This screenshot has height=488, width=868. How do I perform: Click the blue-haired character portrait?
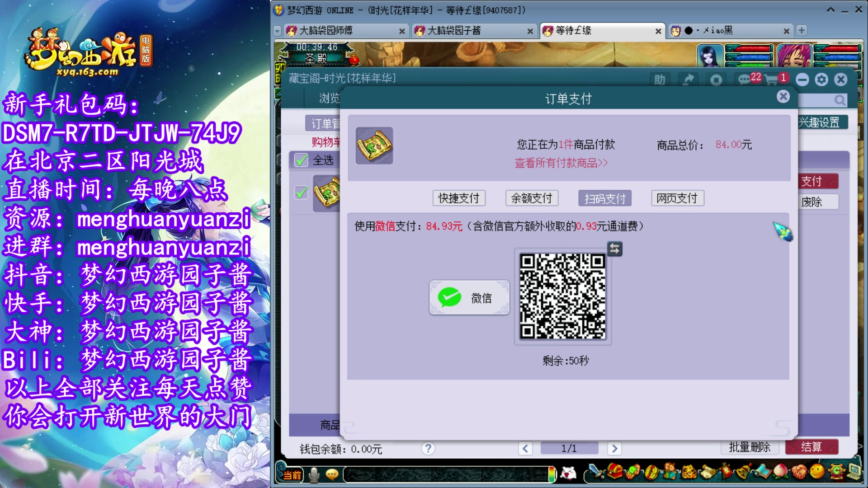pos(710,55)
